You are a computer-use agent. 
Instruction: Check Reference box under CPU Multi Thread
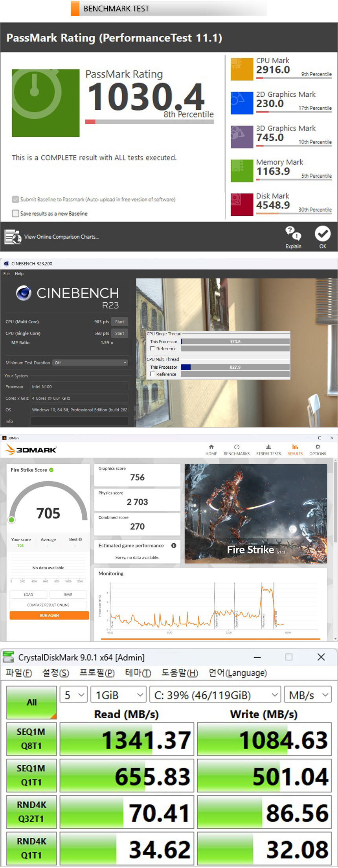pos(152,374)
